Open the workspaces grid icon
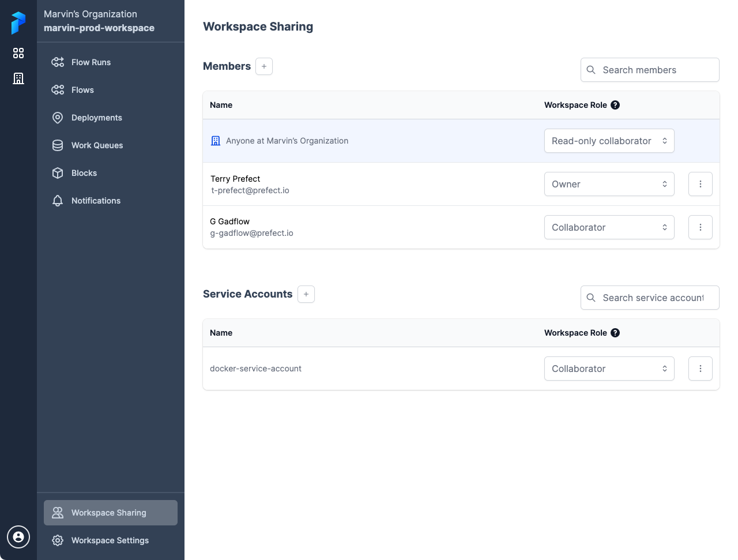 click(x=18, y=53)
